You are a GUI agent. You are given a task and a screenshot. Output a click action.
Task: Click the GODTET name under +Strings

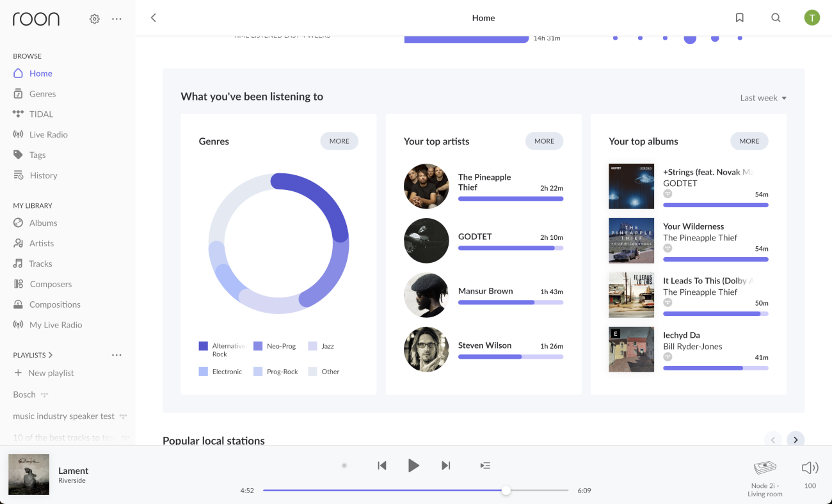[680, 184]
